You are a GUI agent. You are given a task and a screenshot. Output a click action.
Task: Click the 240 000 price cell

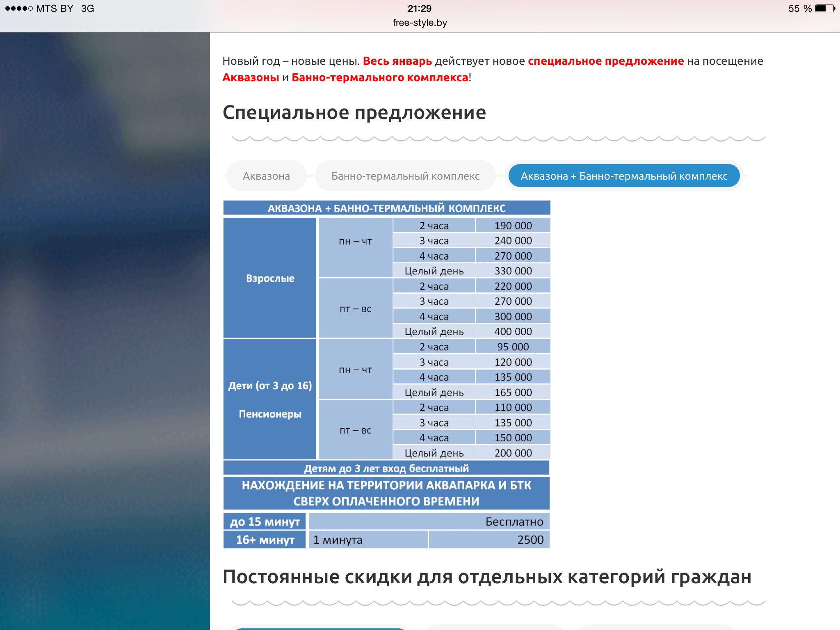point(513,241)
